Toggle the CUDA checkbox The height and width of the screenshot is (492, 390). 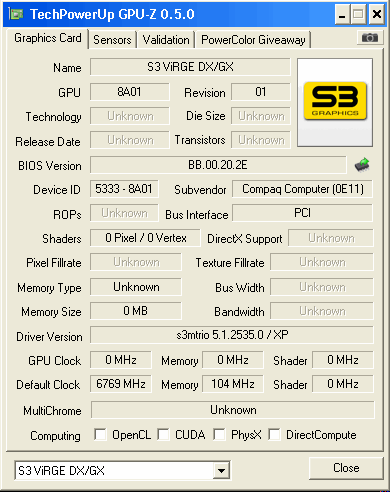163,434
